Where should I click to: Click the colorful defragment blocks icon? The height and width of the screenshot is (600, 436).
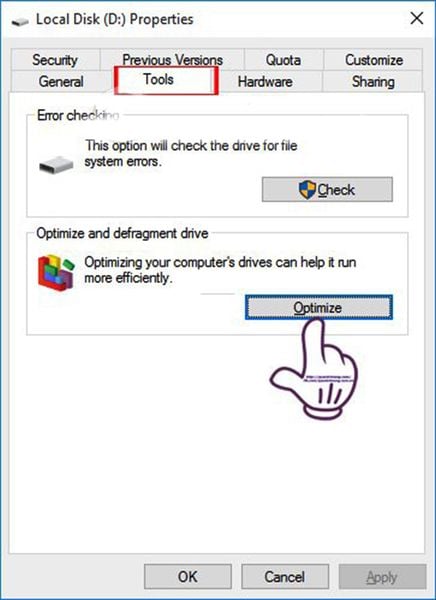tap(56, 272)
